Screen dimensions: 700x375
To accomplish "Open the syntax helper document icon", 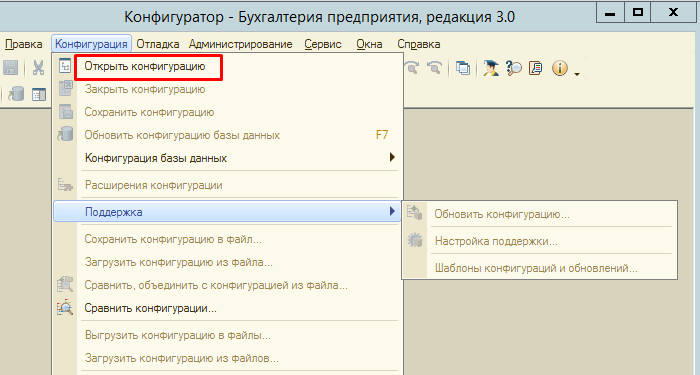I will (x=535, y=68).
